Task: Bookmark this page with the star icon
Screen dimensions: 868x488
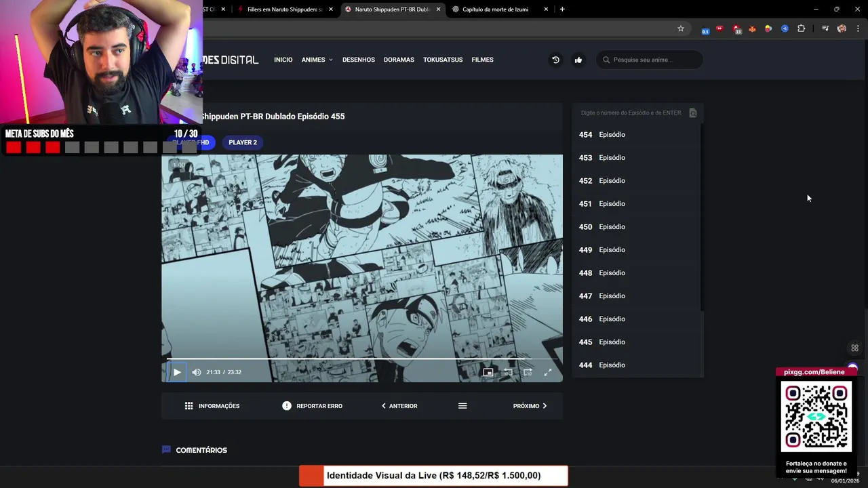Action: pos(681,28)
